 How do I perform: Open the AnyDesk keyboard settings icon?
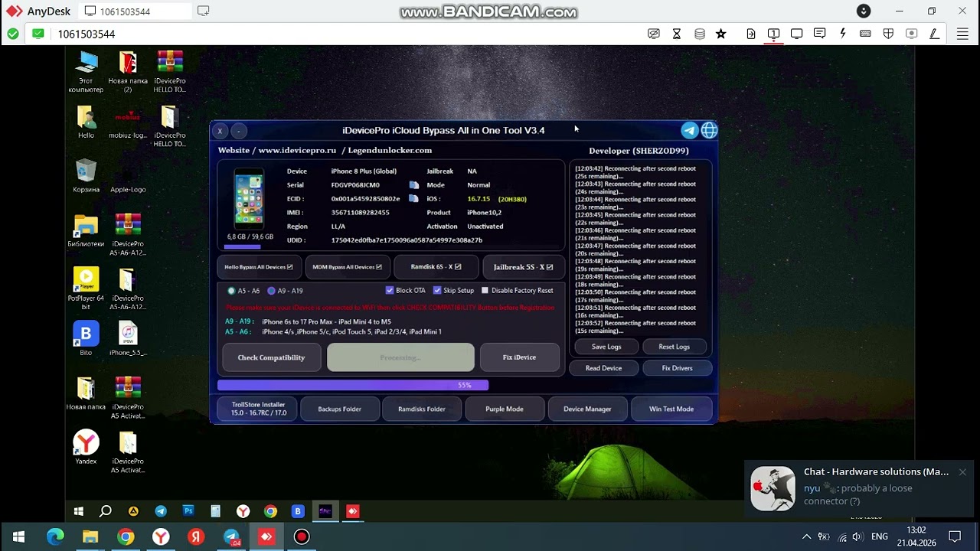click(865, 34)
